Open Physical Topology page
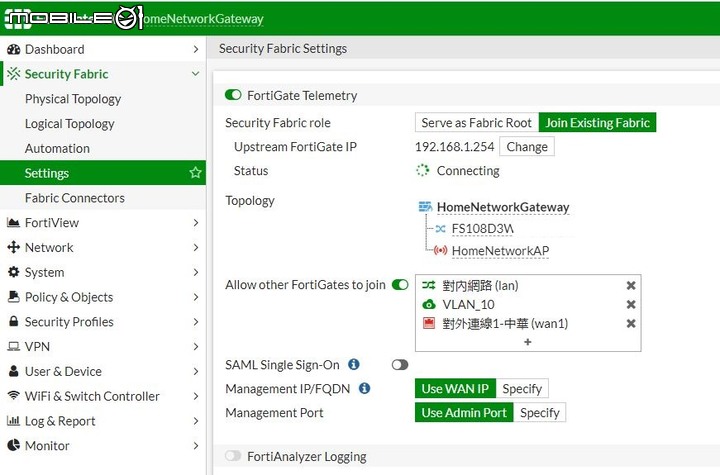The image size is (720, 475). [73, 99]
